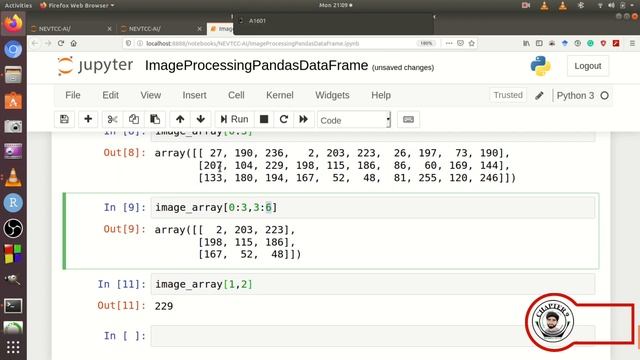Close the second NEVTCC-AI/ tab
The image size is (640, 360).
199,29
